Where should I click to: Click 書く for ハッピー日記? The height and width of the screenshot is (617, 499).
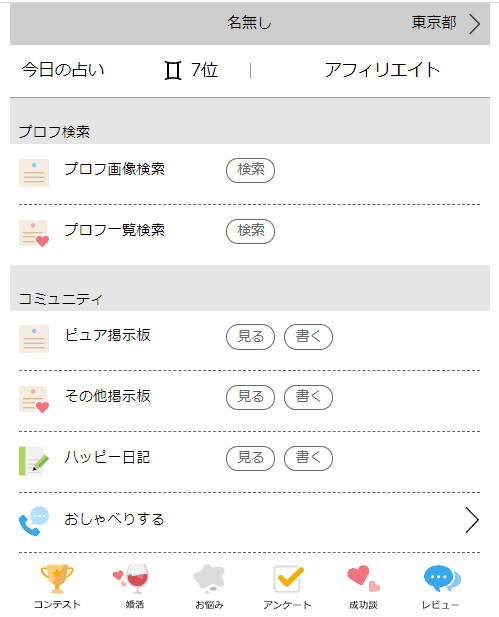point(309,458)
